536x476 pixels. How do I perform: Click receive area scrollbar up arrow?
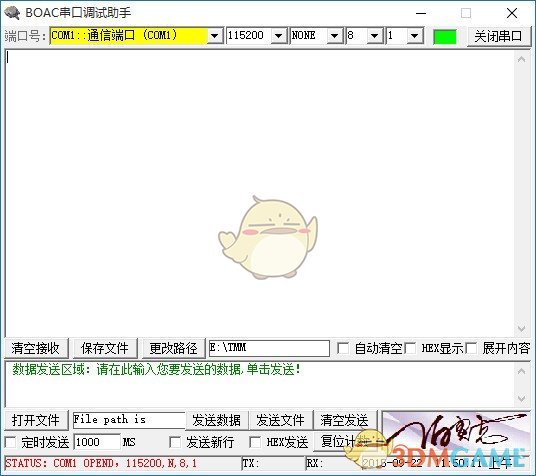pyautogui.click(x=522, y=60)
